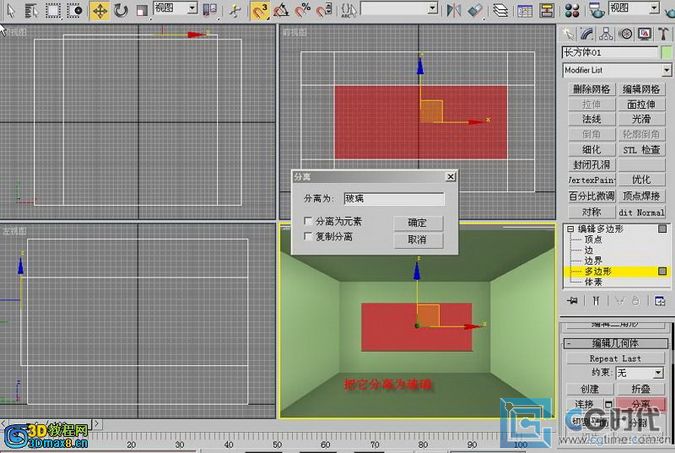Open the Schematic View icon
This screenshot has width=675, height=453.
[x=547, y=10]
